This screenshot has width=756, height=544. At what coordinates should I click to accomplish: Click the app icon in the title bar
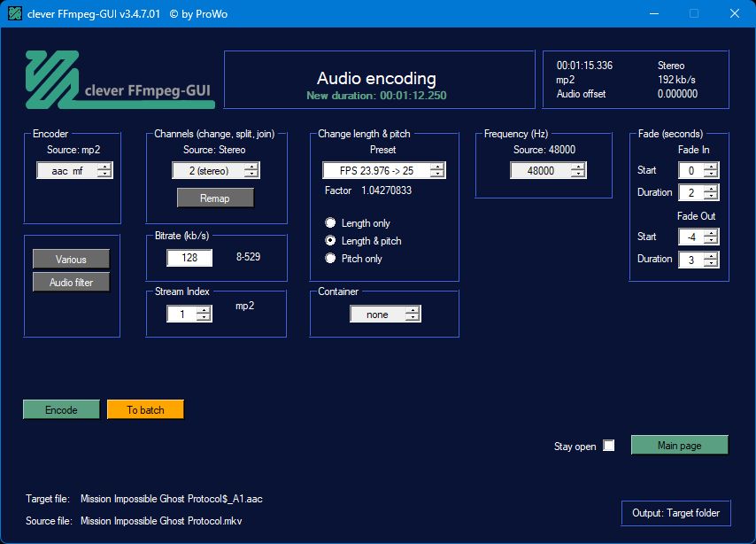[14, 13]
